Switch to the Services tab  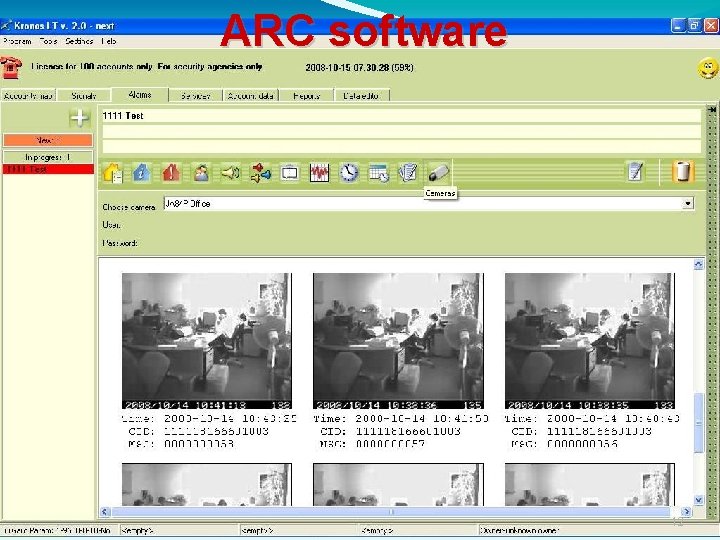click(x=196, y=96)
